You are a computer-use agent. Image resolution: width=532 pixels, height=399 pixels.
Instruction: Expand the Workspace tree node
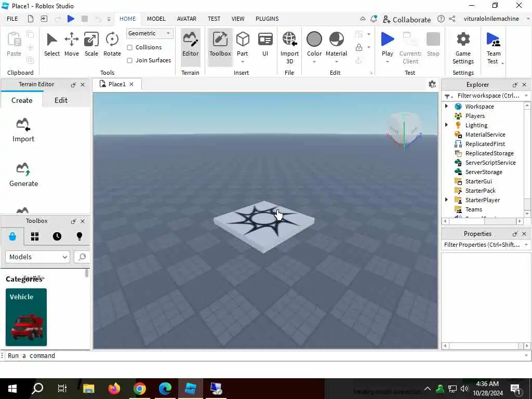coord(446,106)
